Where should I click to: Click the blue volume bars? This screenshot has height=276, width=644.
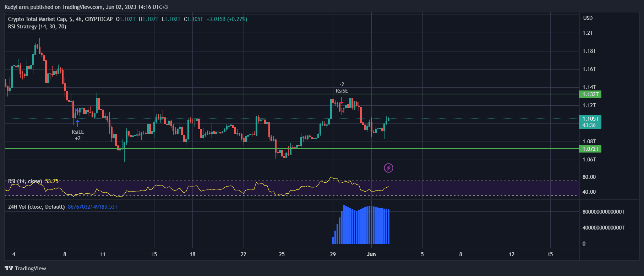tap(362, 227)
